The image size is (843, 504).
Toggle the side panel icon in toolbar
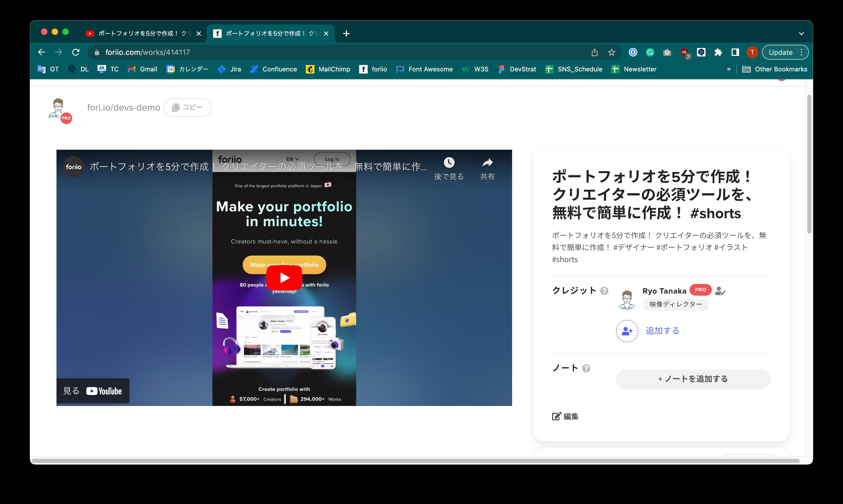click(735, 52)
